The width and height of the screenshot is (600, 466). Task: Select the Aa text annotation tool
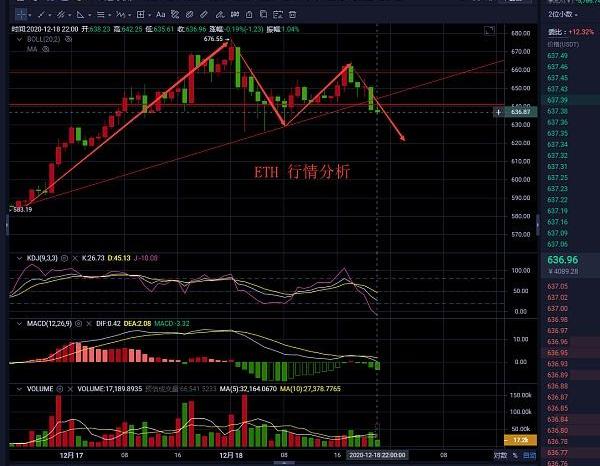click(x=161, y=15)
